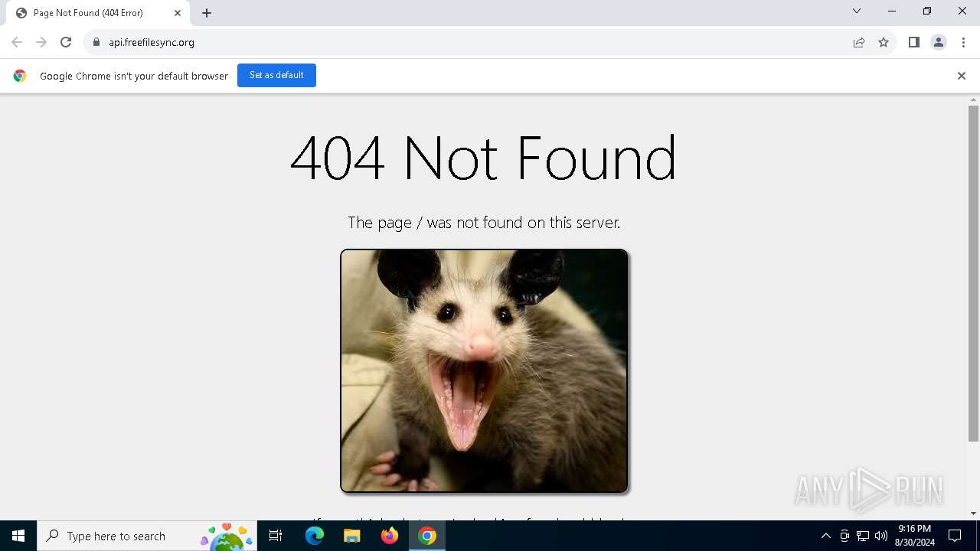Launch Microsoft Edge from taskbar
This screenshot has height=551, width=980.
click(315, 536)
